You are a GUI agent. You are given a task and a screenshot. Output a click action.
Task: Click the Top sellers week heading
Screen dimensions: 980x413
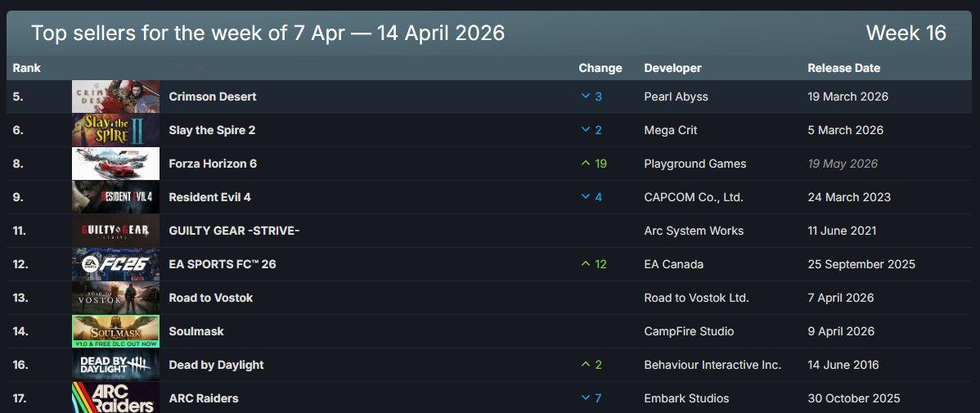(267, 33)
